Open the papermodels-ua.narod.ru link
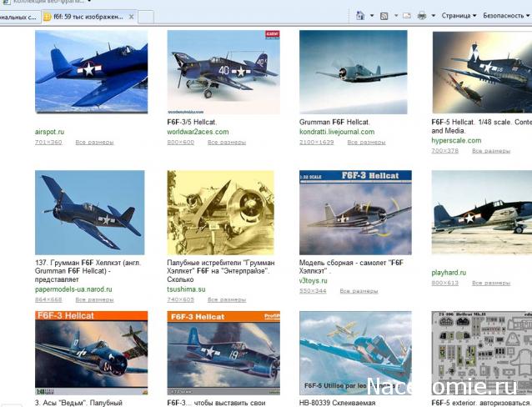This screenshot has width=532, height=407. (73, 289)
